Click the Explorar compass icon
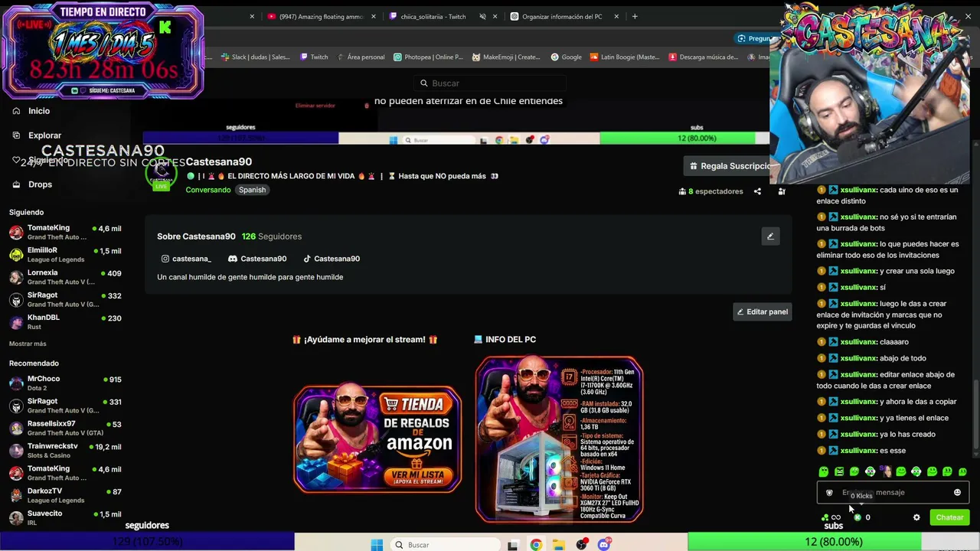 [x=16, y=135]
